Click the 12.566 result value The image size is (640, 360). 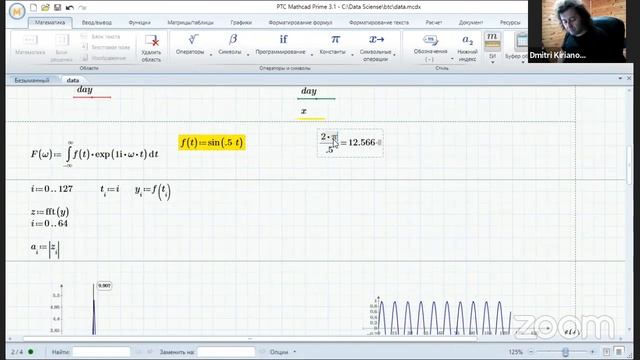coord(362,142)
